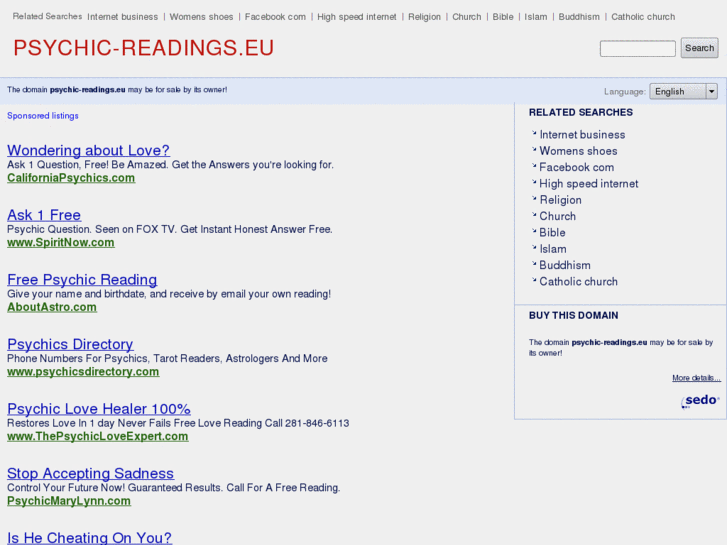Click Control Your Future Now! description

coord(173,487)
